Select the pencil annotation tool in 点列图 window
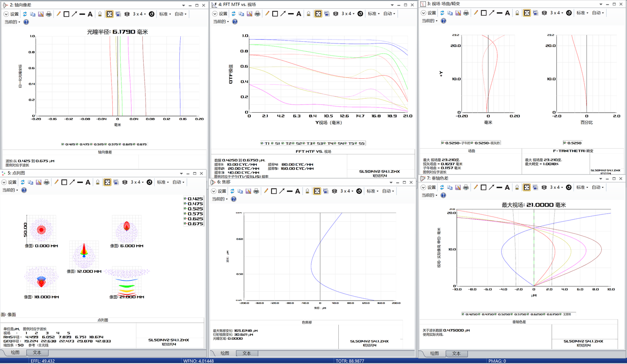The width and height of the screenshot is (627, 364). 56,182
